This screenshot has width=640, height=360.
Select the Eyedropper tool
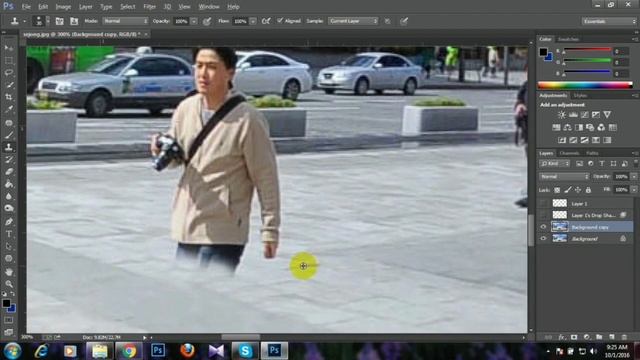click(x=9, y=109)
